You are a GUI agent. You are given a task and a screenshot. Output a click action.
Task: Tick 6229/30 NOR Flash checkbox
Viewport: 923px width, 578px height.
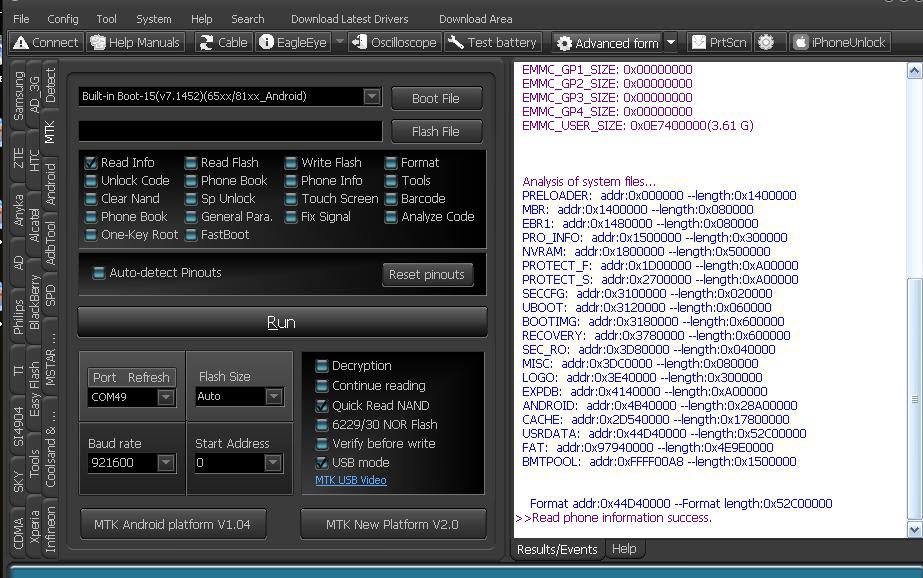click(321, 424)
